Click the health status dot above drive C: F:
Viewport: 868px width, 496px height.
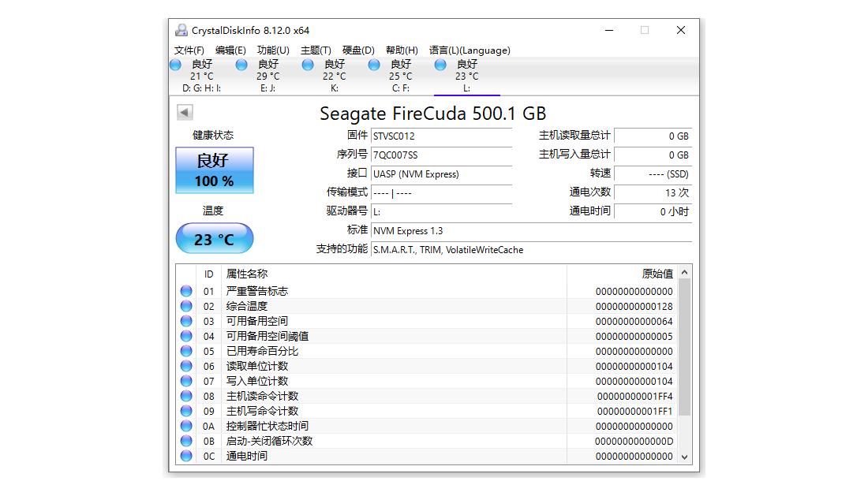pos(374,65)
